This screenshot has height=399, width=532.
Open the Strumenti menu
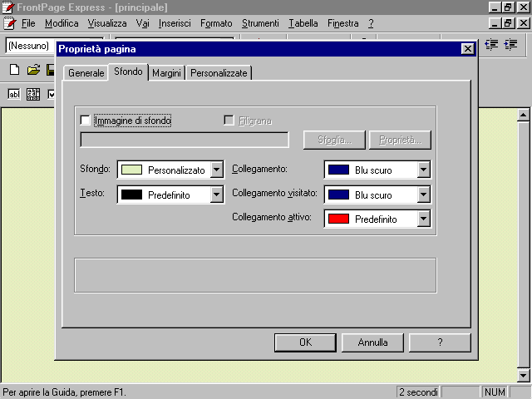[x=260, y=23]
